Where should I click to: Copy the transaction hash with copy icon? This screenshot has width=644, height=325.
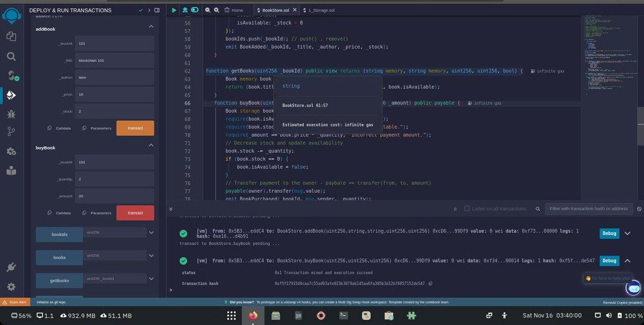(x=430, y=283)
